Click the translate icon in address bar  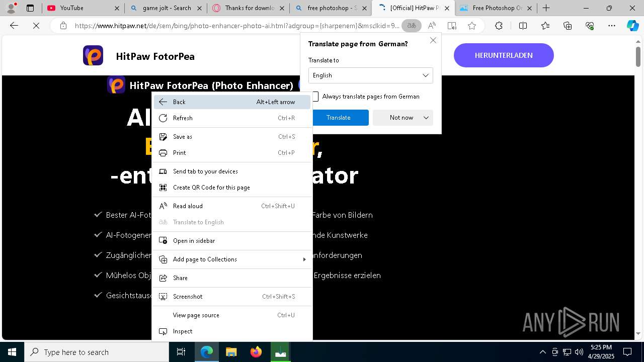[412, 26]
